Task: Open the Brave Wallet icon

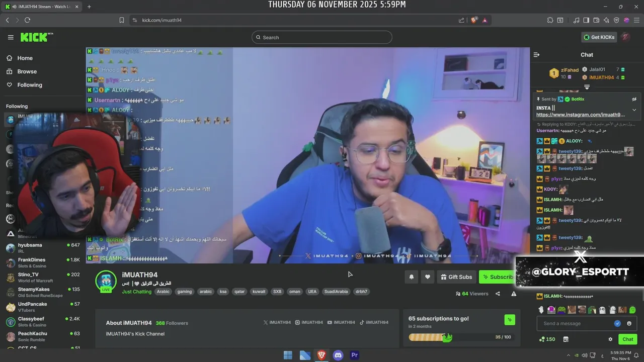Action: pos(596,20)
